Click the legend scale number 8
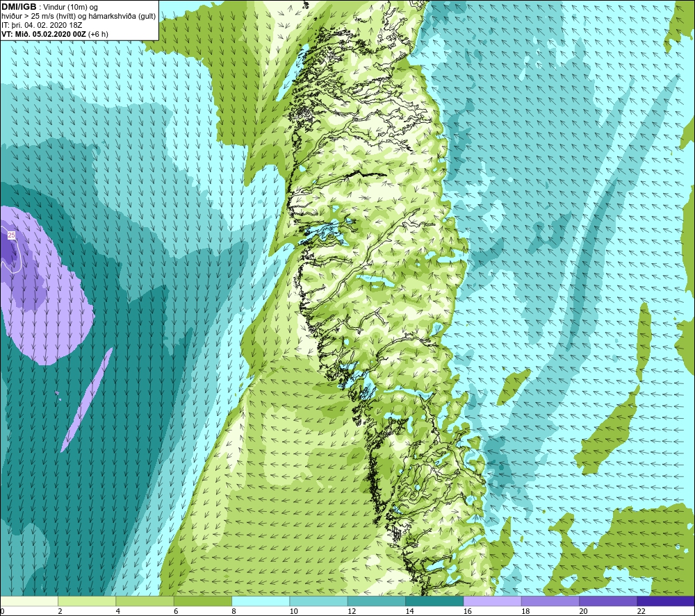Screen dimensions: 695x616 (234, 611)
